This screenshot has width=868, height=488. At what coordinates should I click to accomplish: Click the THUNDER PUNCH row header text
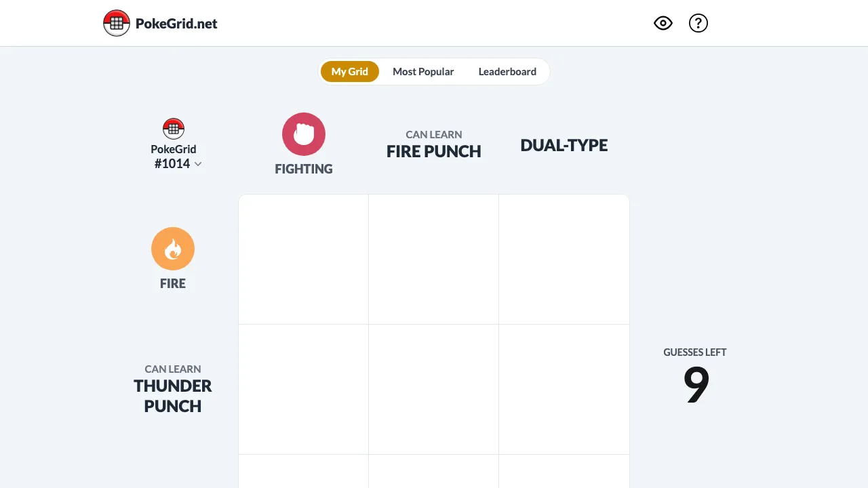(173, 396)
